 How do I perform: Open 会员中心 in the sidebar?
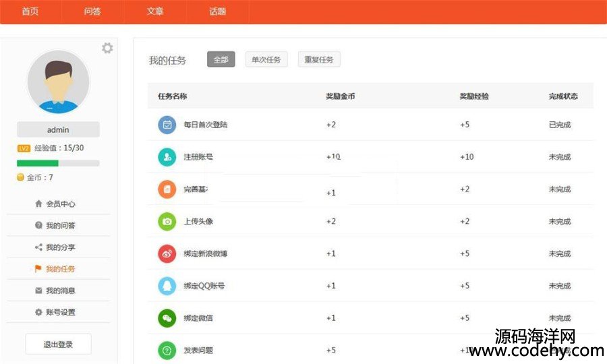click(61, 204)
